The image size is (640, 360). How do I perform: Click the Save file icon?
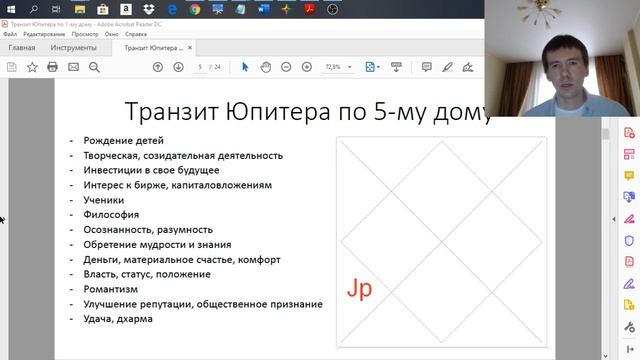(x=11, y=67)
